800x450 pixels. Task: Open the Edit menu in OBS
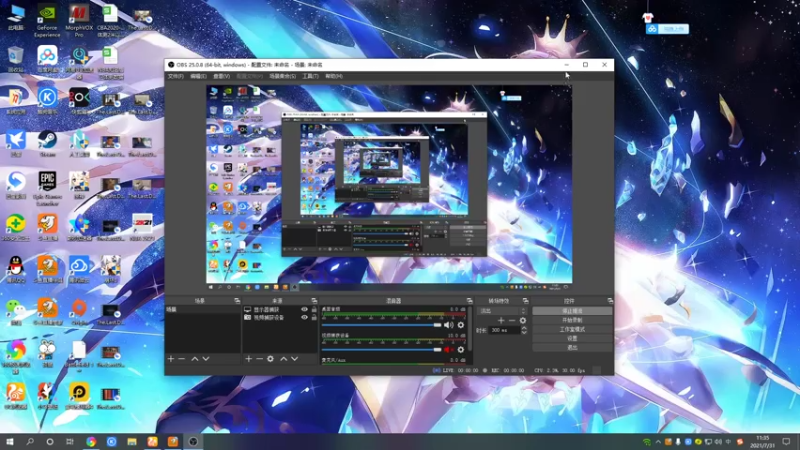coord(198,76)
